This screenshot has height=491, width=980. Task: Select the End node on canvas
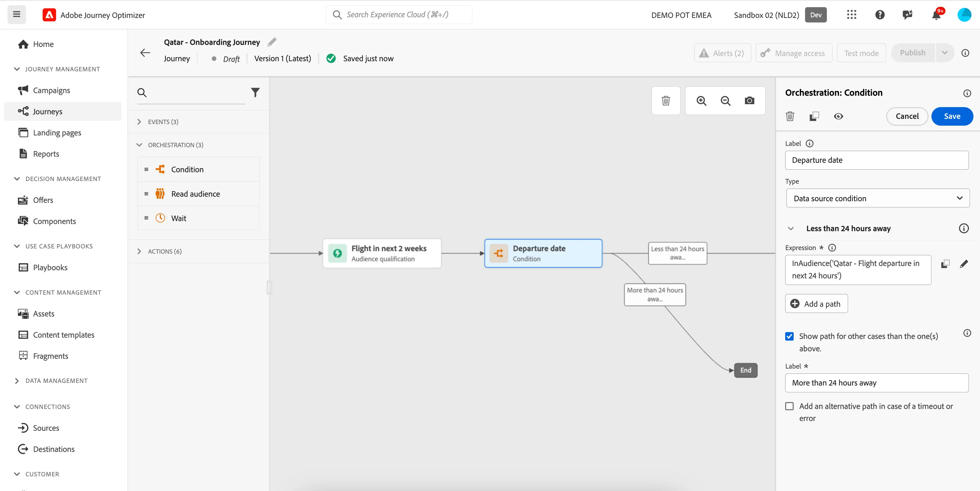[x=746, y=371]
